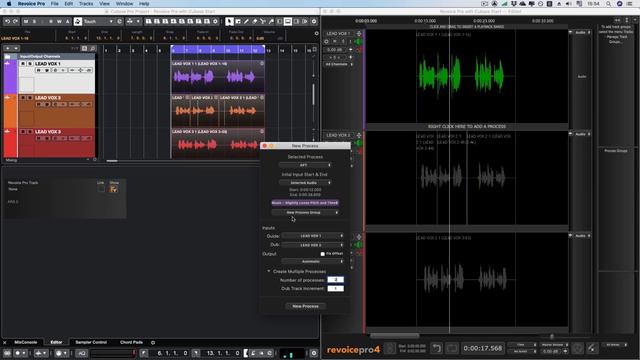Click the macOS Spotlight search icon
Image resolution: width=640 pixels, height=360 pixels.
pyautogui.click(x=608, y=4)
